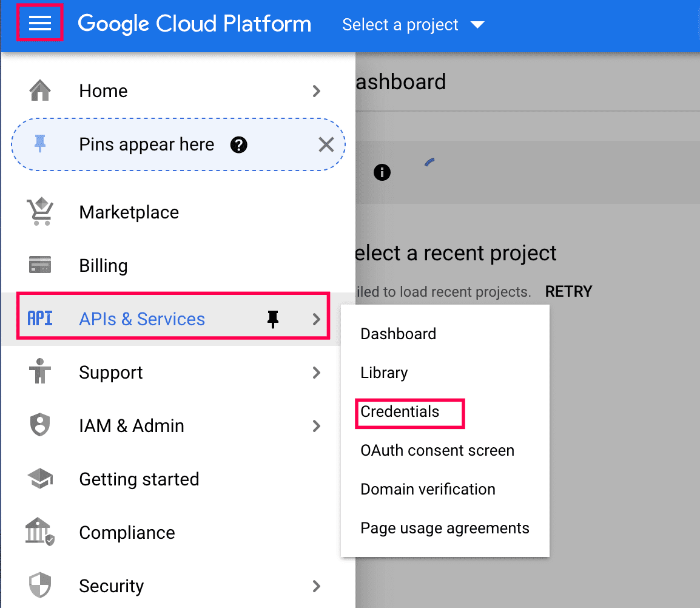
Task: Click the Security shield icon
Action: point(40,586)
